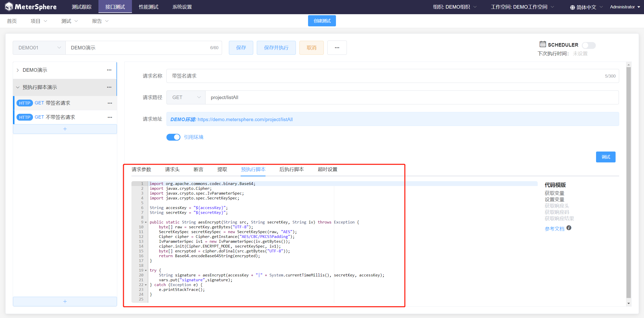Open ellipsis menu for 带签名请求 request
644x318 pixels.
pos(110,103)
